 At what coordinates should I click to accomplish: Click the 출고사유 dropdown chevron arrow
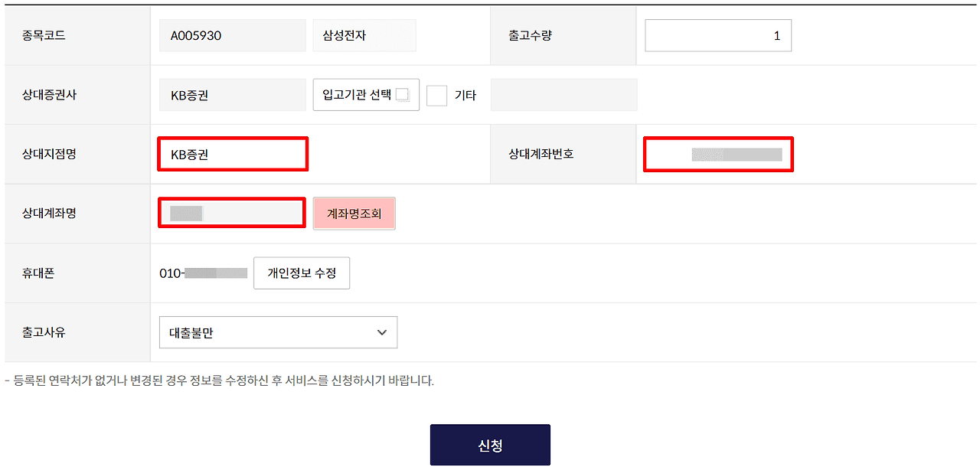(x=382, y=332)
